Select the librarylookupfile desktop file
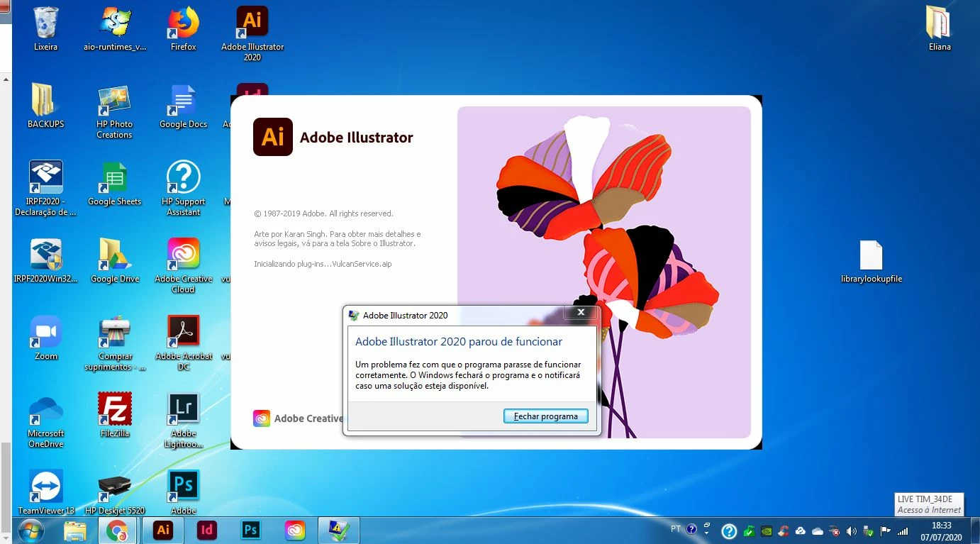 pyautogui.click(x=872, y=261)
